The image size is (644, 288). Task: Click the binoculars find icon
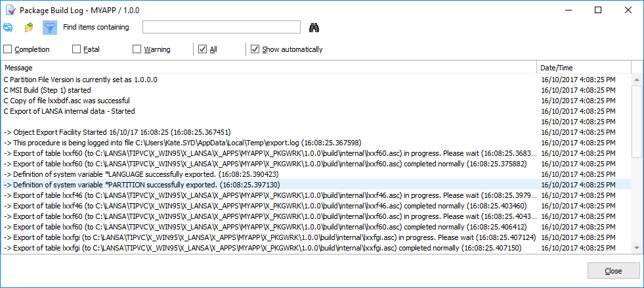(314, 28)
